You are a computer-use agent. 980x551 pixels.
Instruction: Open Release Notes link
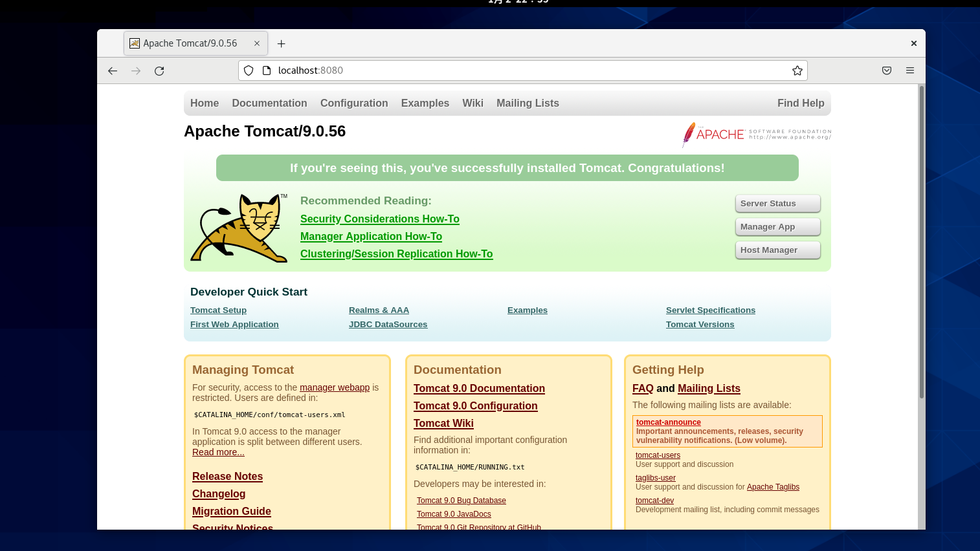coord(227,476)
